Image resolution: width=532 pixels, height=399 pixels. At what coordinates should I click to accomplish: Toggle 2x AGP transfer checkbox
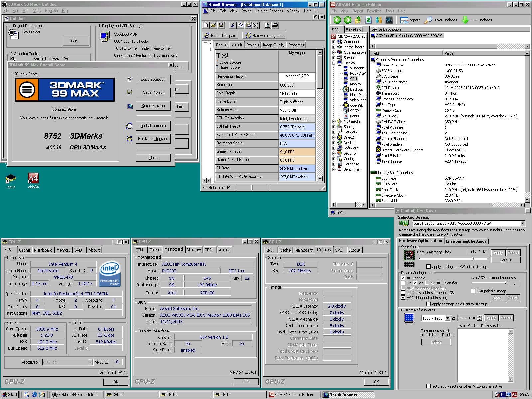[415, 283]
